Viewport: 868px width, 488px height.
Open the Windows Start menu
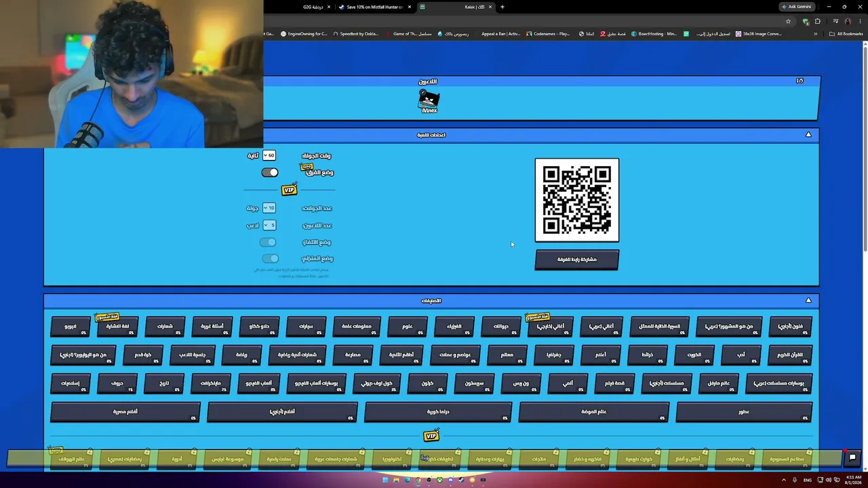pyautogui.click(x=385, y=480)
